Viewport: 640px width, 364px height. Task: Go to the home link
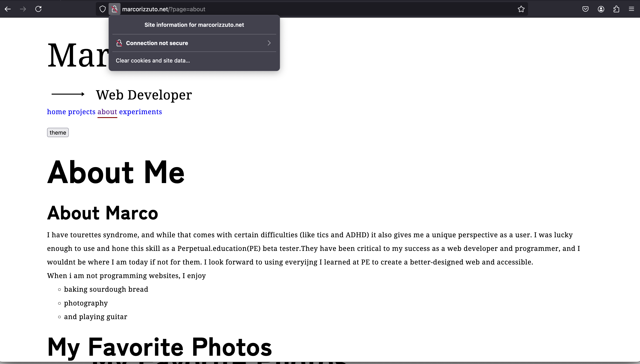pos(57,112)
